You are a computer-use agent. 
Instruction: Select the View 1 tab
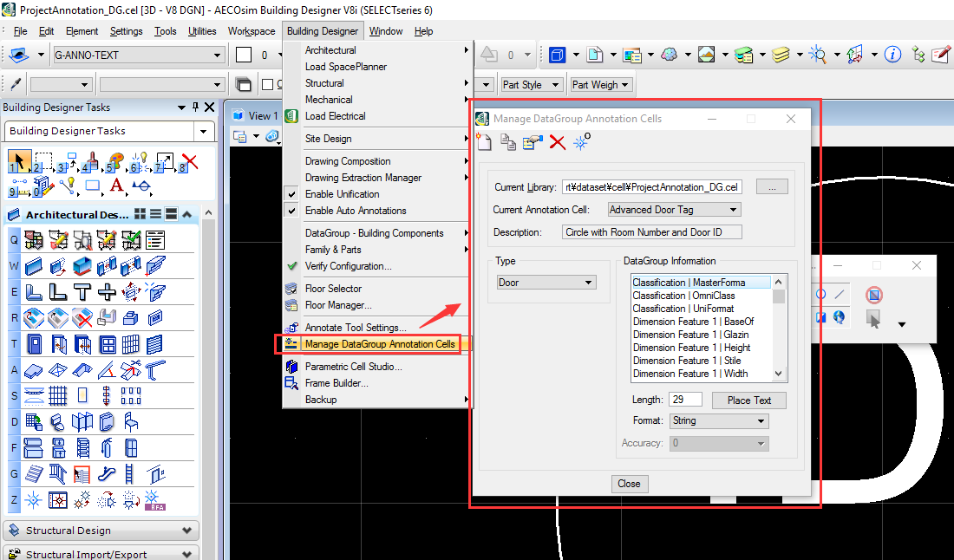(256, 116)
